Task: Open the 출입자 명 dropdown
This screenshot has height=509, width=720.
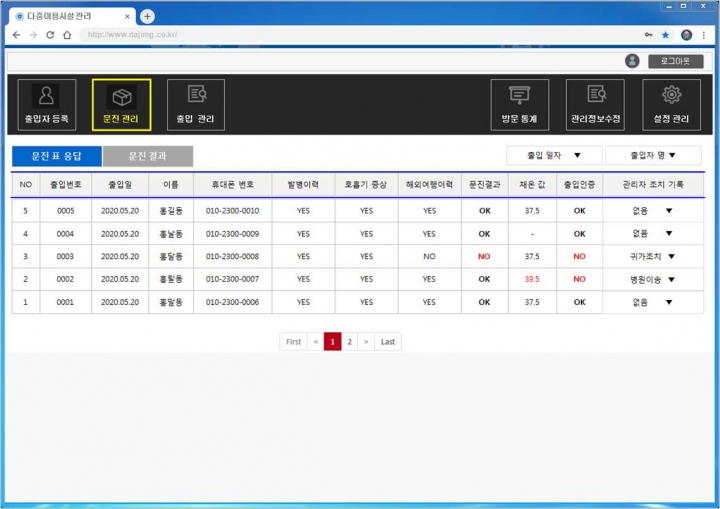Action: [x=653, y=155]
